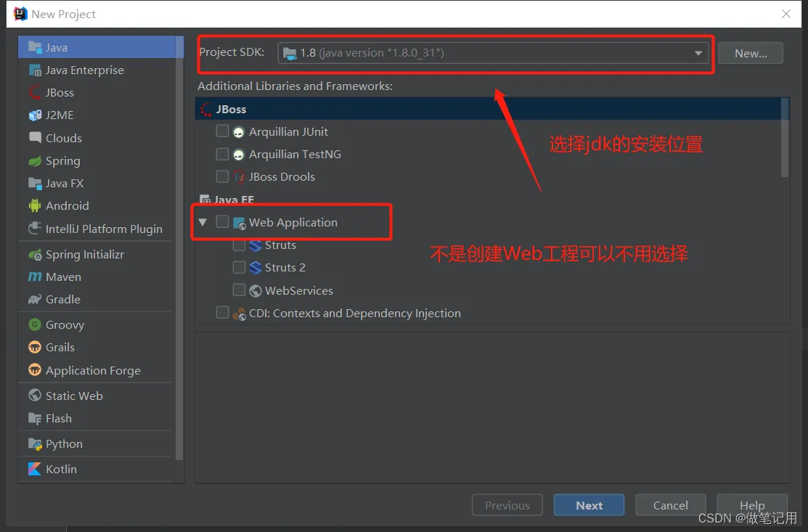The width and height of the screenshot is (808, 532).
Task: Select the JBoss group header row
Action: tap(488, 109)
